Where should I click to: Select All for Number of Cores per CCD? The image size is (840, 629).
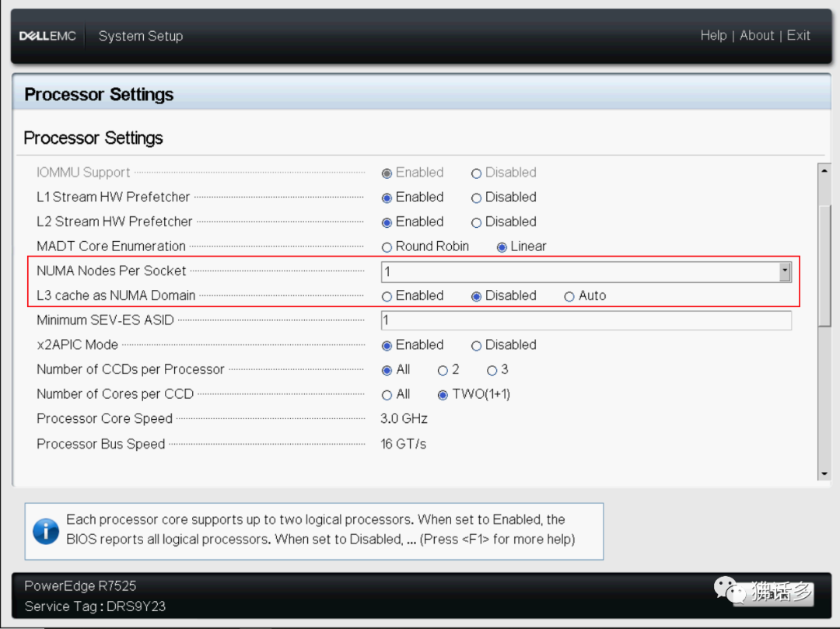click(387, 395)
